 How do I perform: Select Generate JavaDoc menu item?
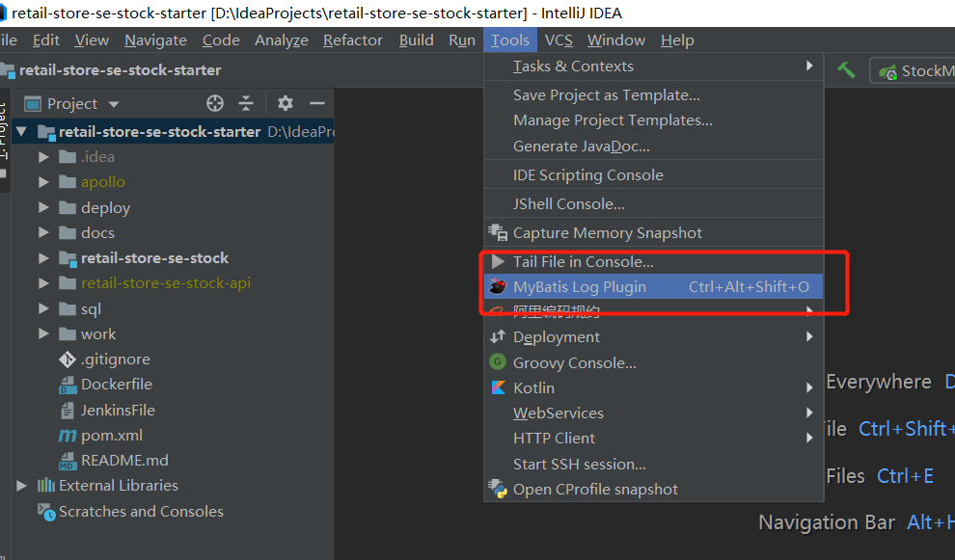pos(653,147)
